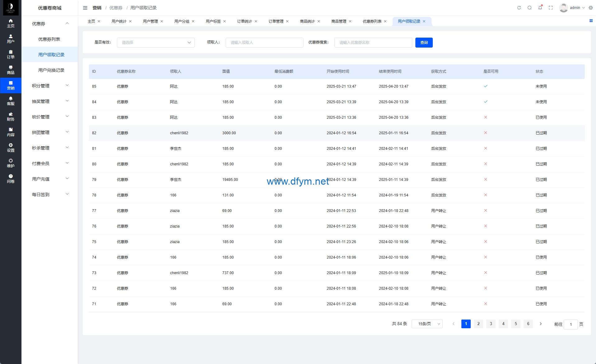Collapse the 优惠券 menu group
The image size is (596, 364).
(x=50, y=24)
